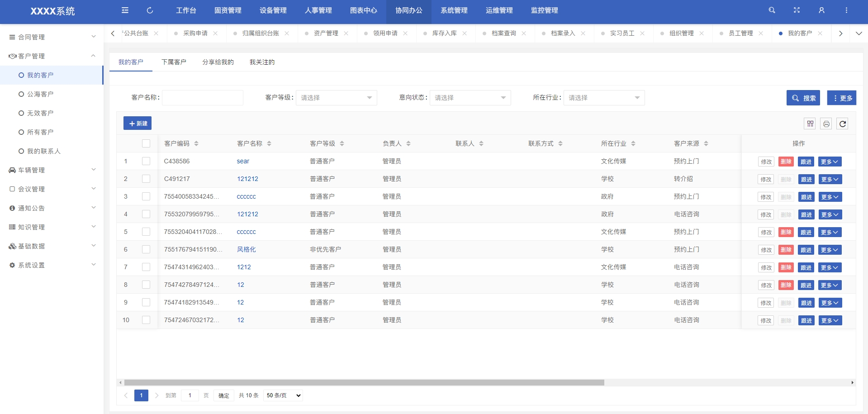
Task: Sort by 负责人 column arrows
Action: (x=408, y=143)
